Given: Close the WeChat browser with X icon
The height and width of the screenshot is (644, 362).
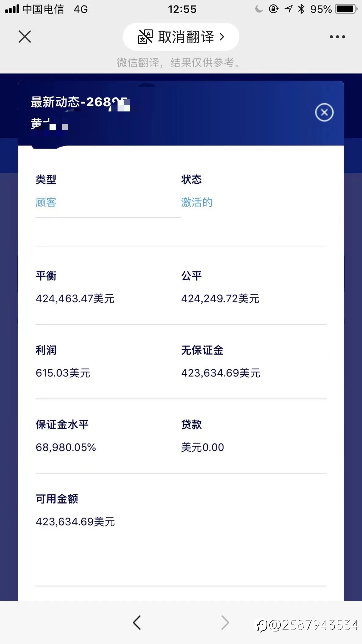Looking at the screenshot, I should click(25, 37).
